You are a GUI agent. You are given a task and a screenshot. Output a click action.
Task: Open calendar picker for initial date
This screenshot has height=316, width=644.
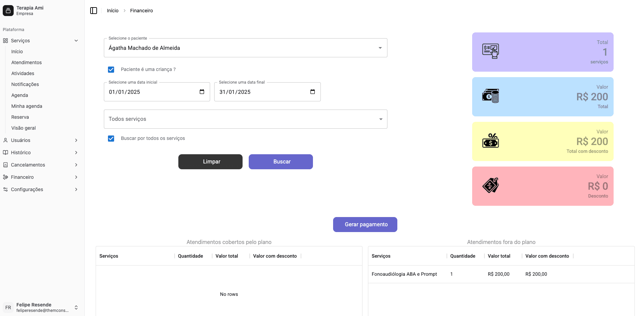[x=202, y=92]
